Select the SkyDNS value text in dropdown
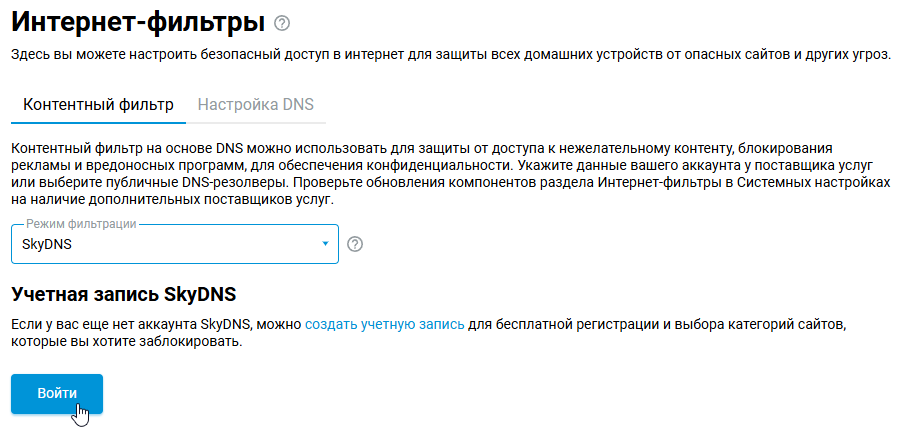Viewport: 900px width, 433px height. (47, 244)
